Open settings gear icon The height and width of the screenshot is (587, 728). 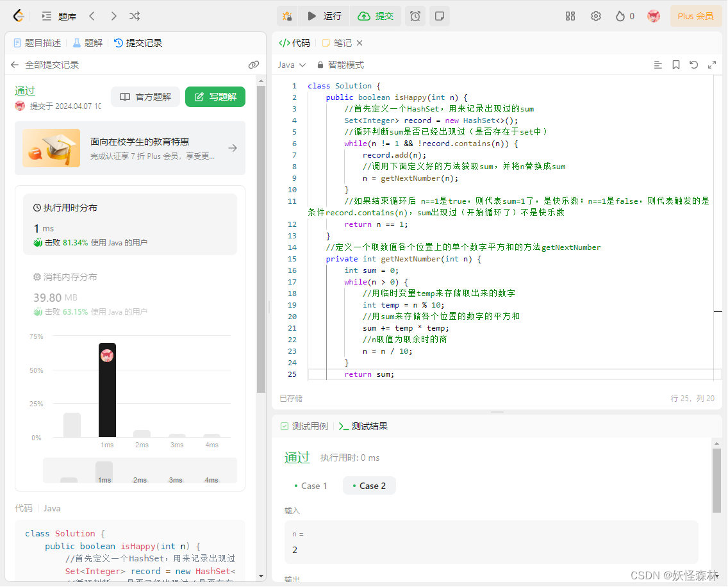(596, 16)
